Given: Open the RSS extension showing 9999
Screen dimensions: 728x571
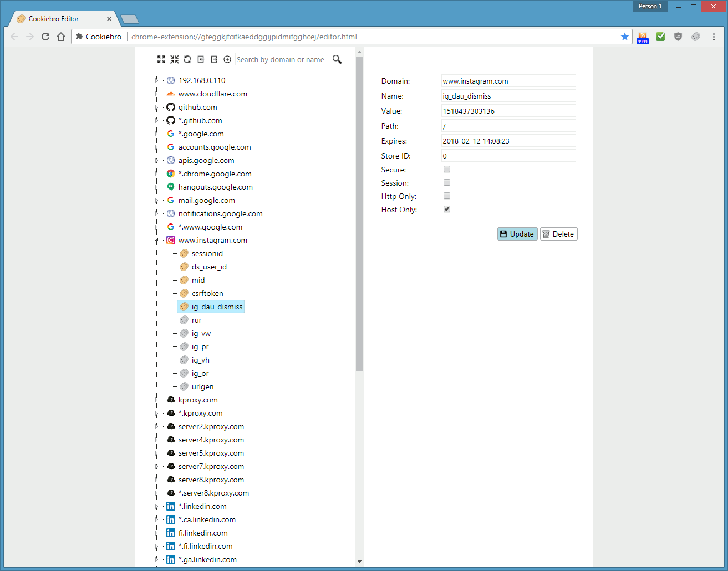Looking at the screenshot, I should coord(643,38).
